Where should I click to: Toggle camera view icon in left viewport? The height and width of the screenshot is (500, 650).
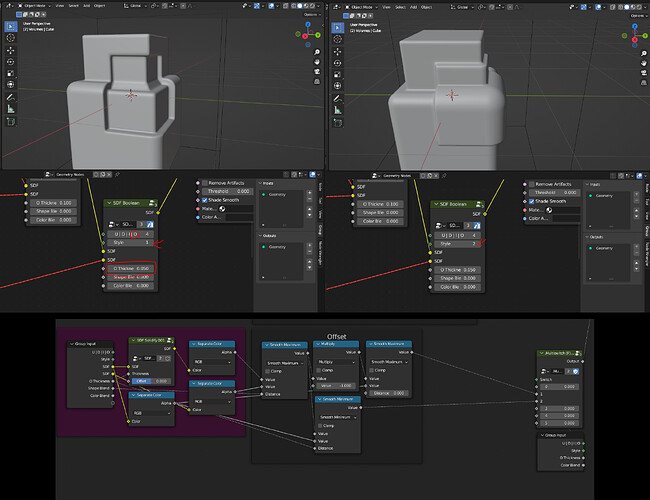(x=317, y=71)
